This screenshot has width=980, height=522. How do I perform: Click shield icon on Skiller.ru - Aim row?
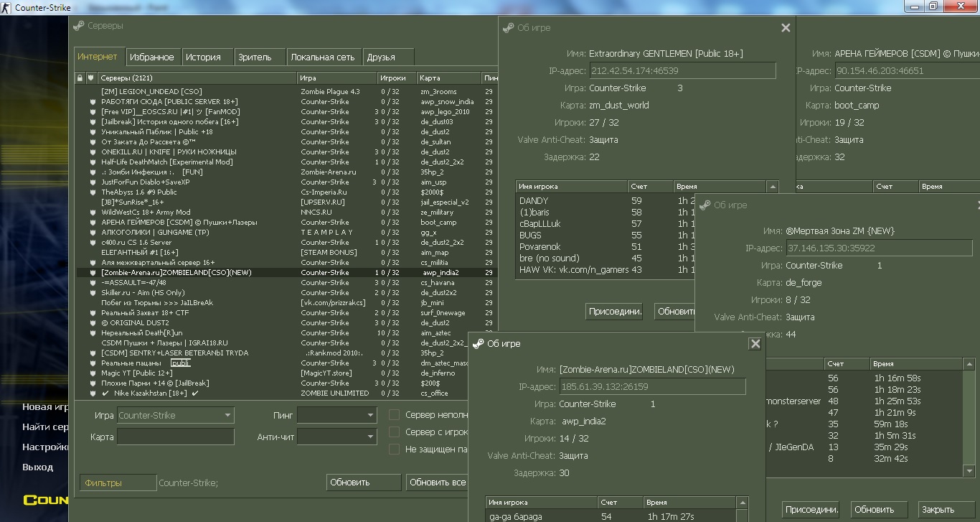[x=93, y=293]
